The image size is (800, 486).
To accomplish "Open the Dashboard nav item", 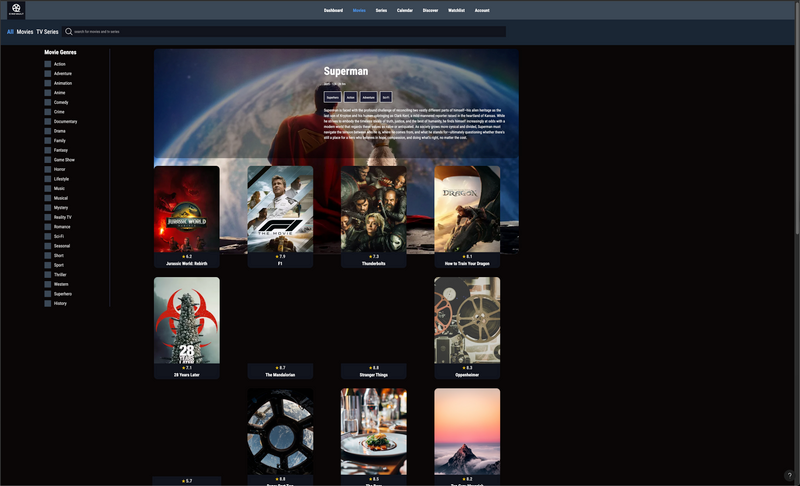I will coord(333,10).
